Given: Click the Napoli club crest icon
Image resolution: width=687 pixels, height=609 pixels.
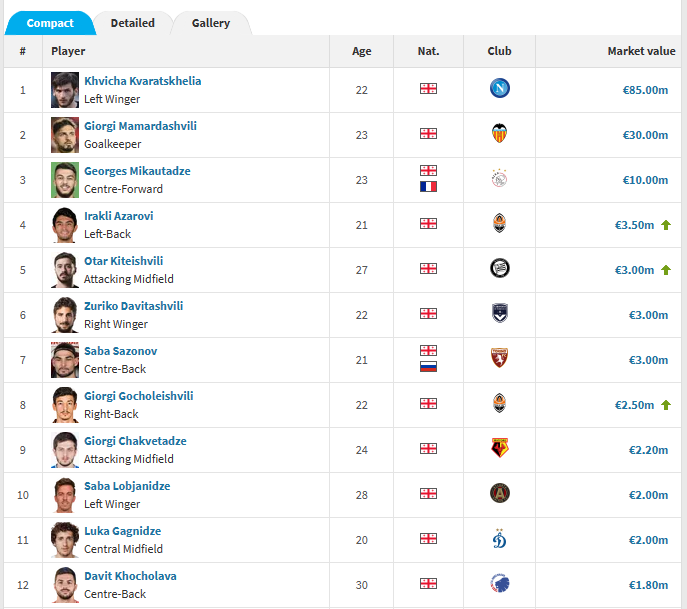Looking at the screenshot, I should (499, 88).
